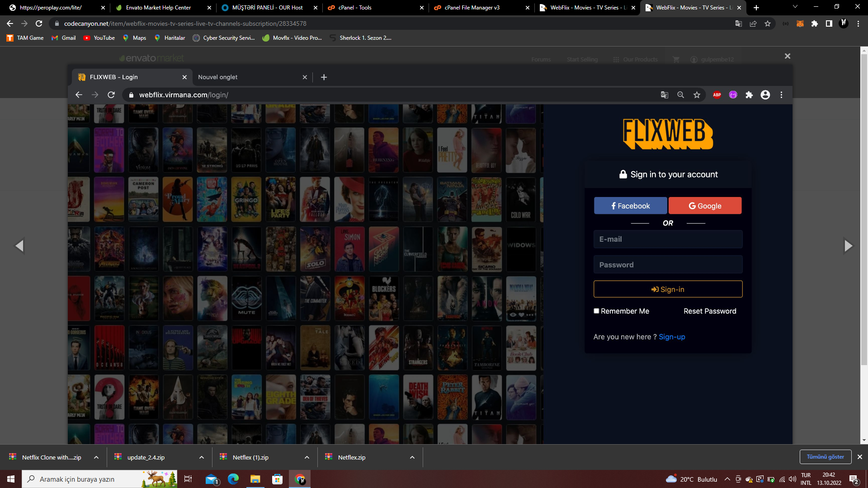Image resolution: width=868 pixels, height=488 pixels.
Task: Click zoom magnifier icon in FLIXWEB address bar
Action: point(680,95)
